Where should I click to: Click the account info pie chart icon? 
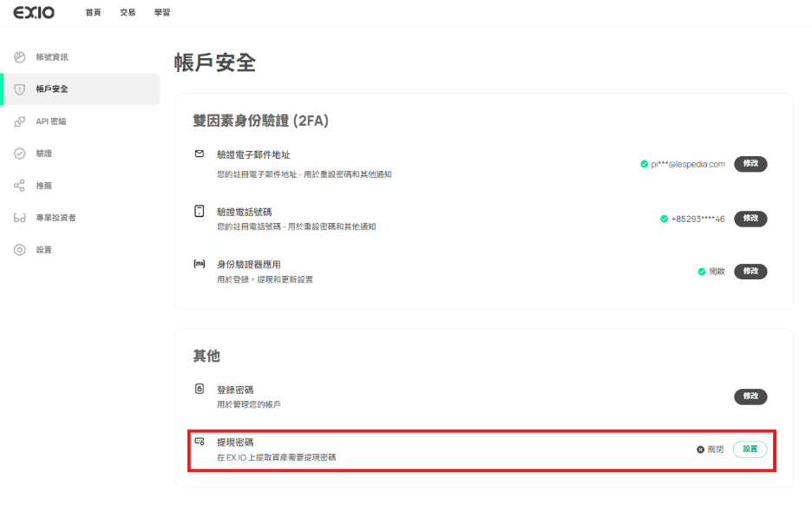pyautogui.click(x=19, y=57)
